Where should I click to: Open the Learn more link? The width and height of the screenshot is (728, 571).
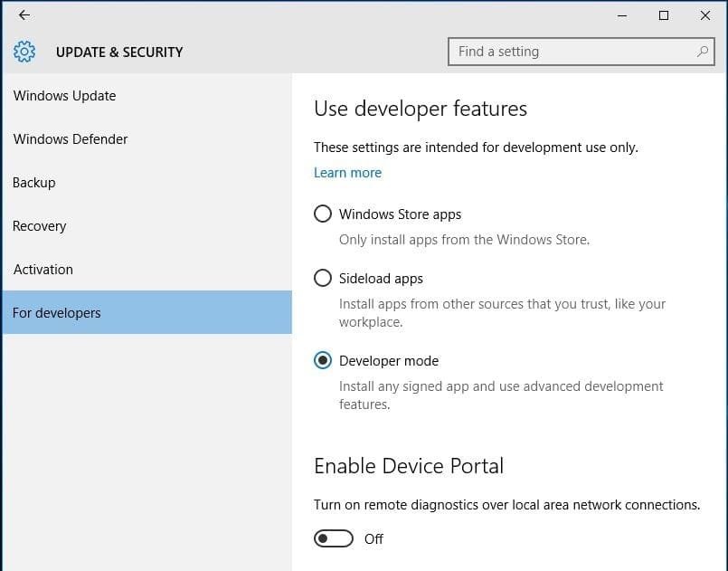point(348,173)
